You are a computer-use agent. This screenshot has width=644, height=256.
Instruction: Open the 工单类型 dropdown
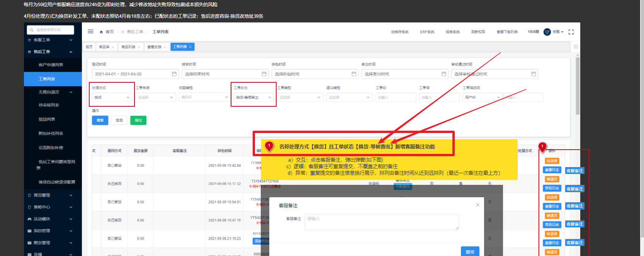[300, 97]
